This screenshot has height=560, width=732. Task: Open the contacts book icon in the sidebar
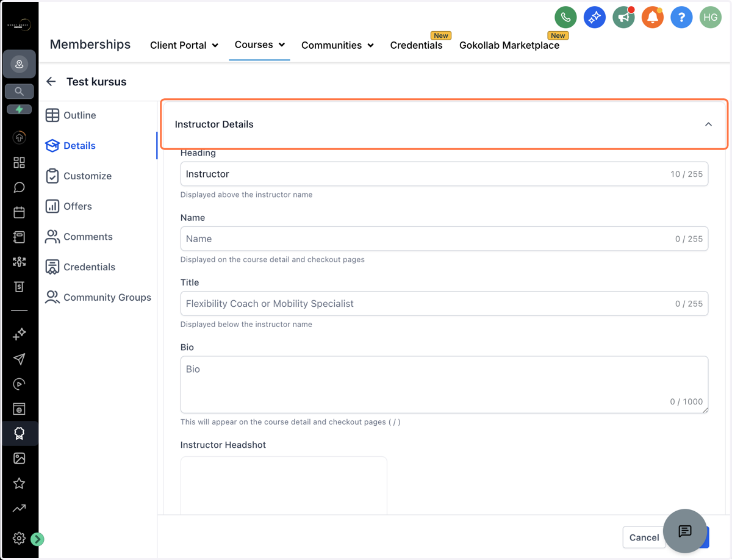click(x=20, y=237)
